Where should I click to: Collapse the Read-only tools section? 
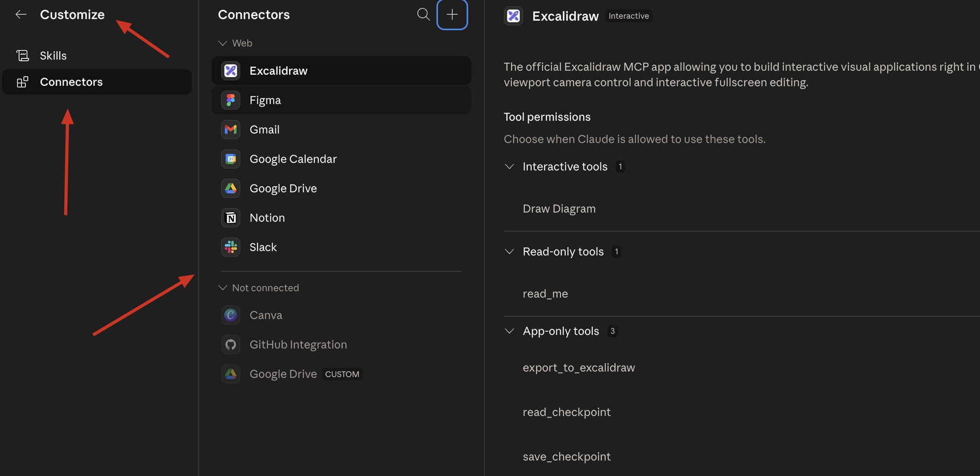pos(510,252)
